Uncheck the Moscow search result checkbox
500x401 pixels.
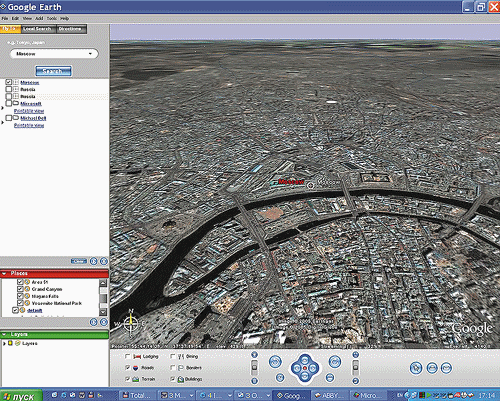9,82
